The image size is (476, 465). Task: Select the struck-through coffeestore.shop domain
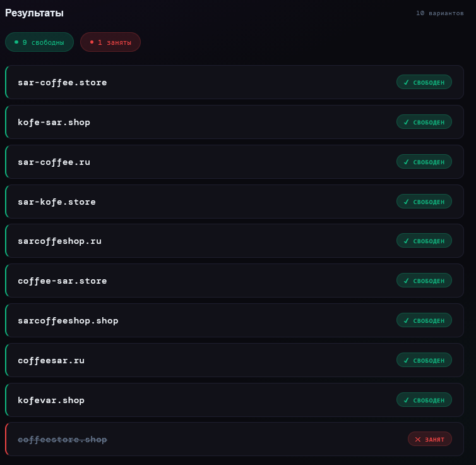point(62,439)
